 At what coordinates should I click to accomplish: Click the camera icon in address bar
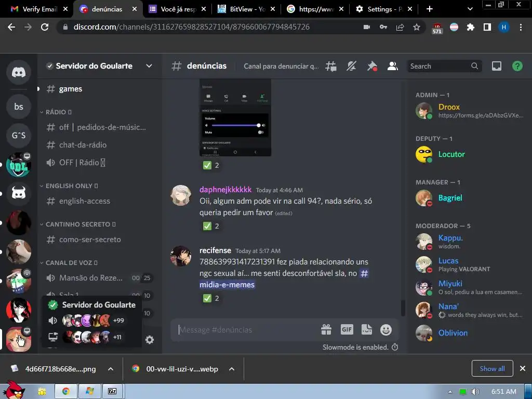coord(367,27)
